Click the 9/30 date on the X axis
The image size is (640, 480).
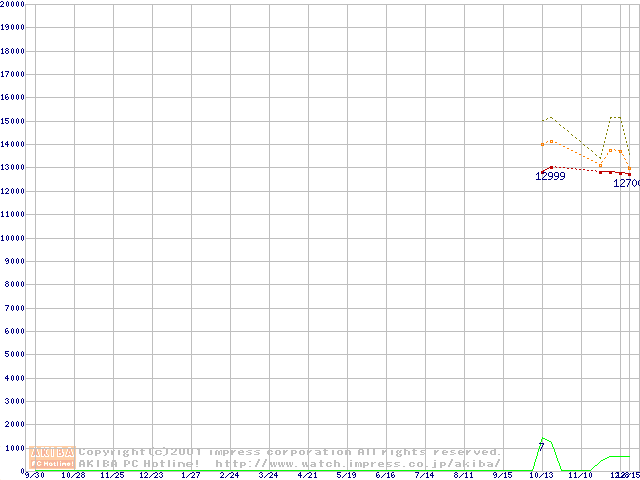click(34, 475)
